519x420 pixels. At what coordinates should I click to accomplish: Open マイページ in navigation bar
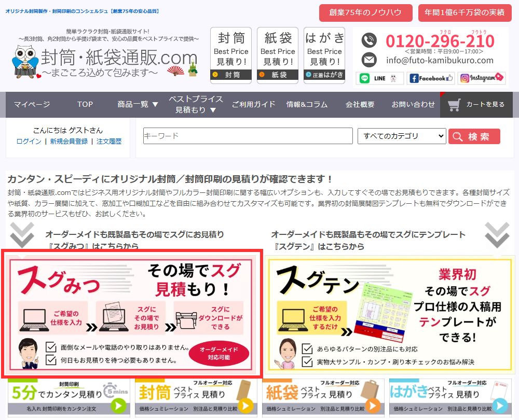coord(32,105)
